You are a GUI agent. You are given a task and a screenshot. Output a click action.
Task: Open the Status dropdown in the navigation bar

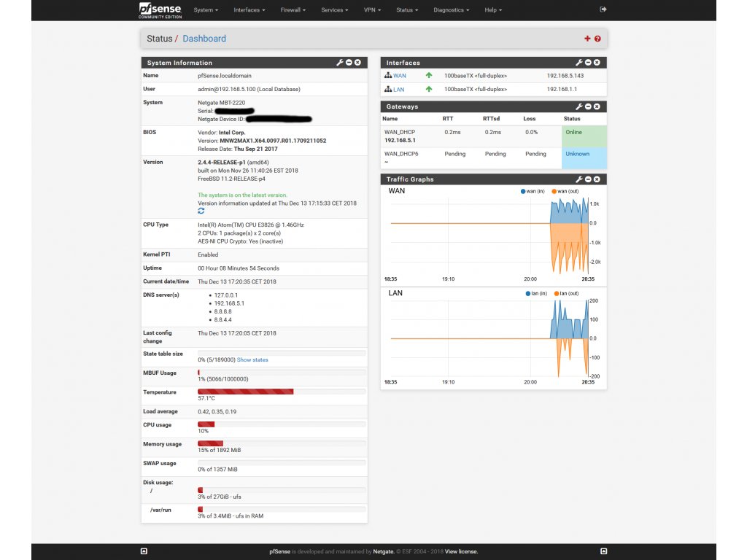point(407,10)
